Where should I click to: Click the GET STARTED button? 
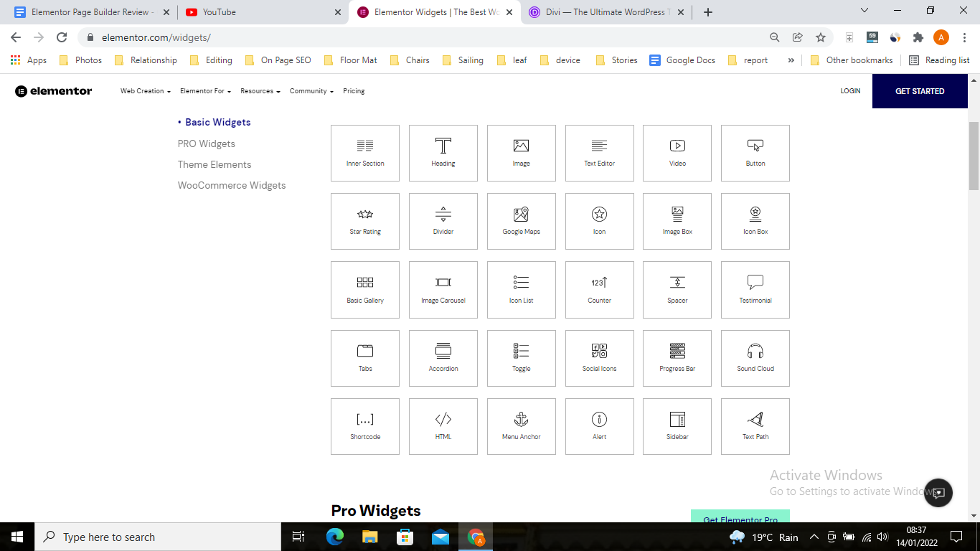click(920, 91)
